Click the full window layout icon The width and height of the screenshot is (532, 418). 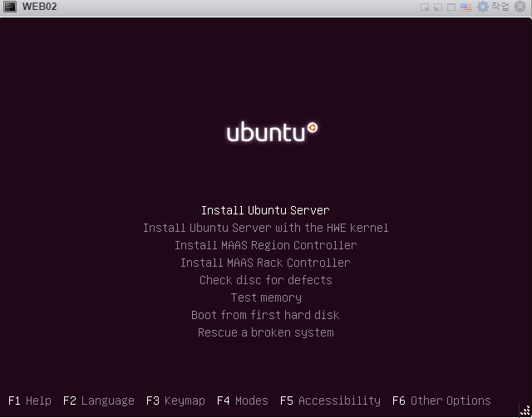pos(451,7)
